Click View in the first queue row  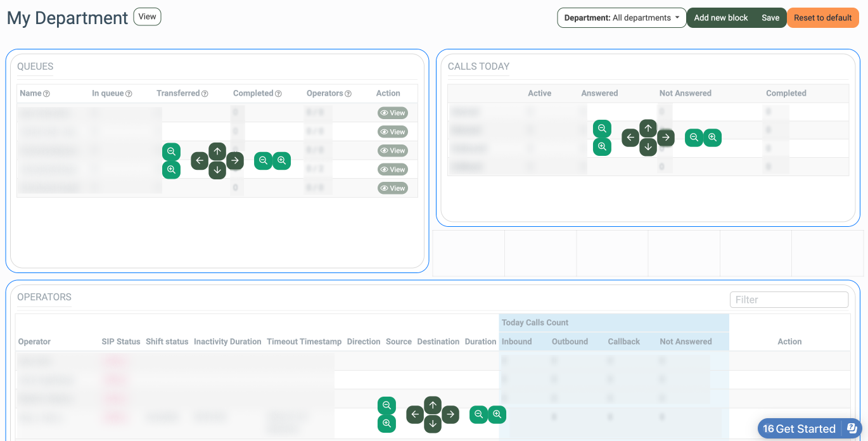393,113
